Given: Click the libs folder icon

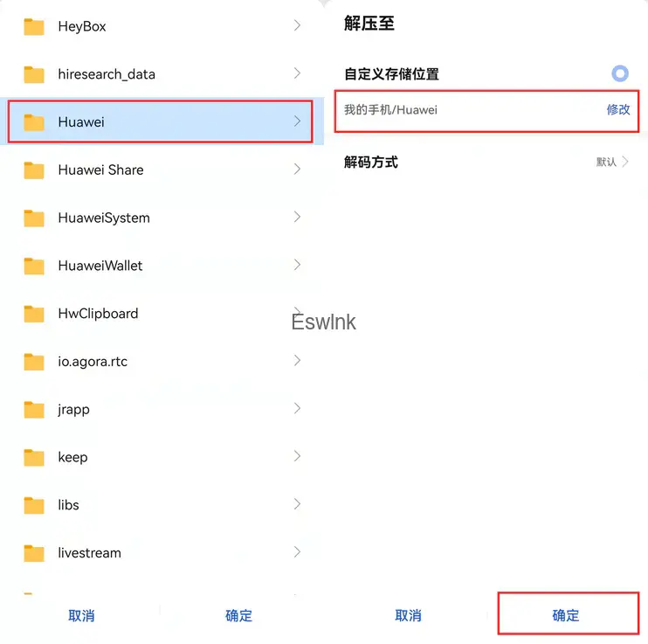Looking at the screenshot, I should (x=34, y=505).
